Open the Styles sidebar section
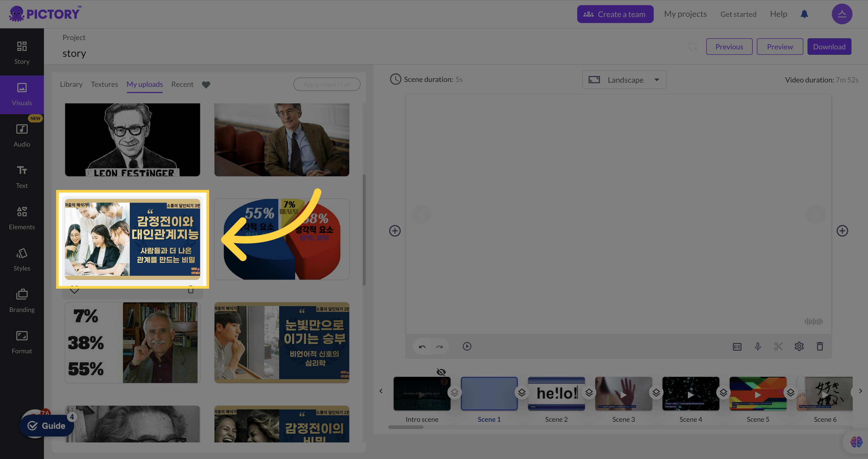The image size is (868, 459). pos(22,260)
